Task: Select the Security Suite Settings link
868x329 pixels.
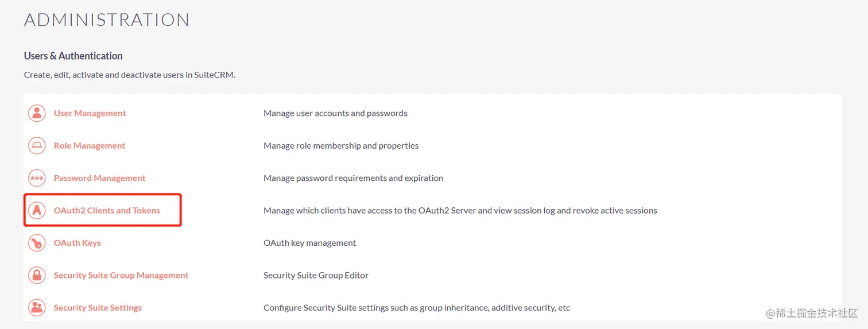Action: pyautogui.click(x=98, y=308)
